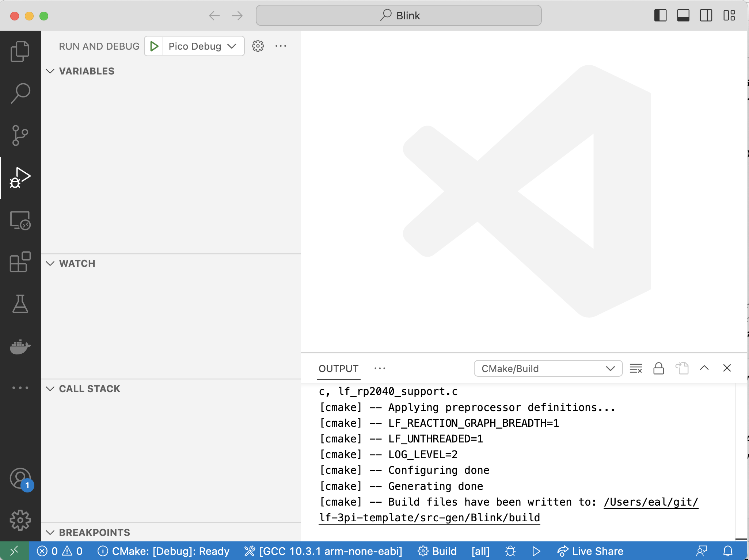Open the Docker view
The image size is (749, 560).
(20, 346)
